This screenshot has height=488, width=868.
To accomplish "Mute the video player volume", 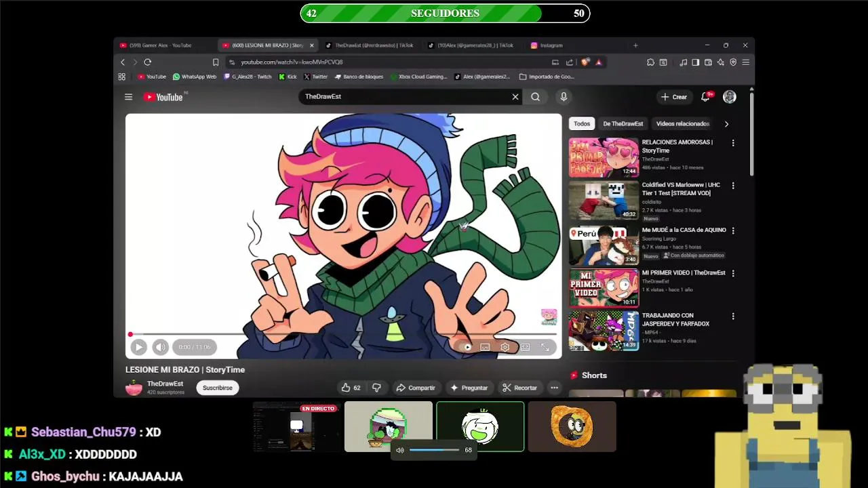I will pos(160,347).
